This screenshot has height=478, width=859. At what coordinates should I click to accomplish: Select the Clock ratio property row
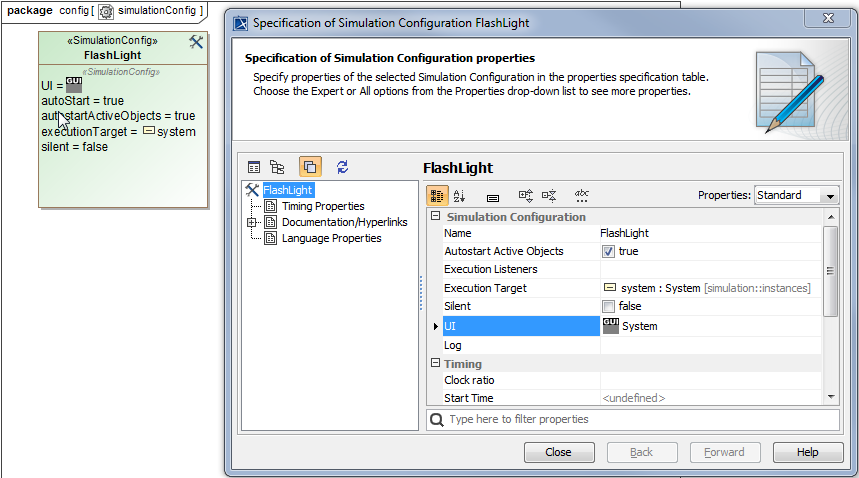coord(632,380)
